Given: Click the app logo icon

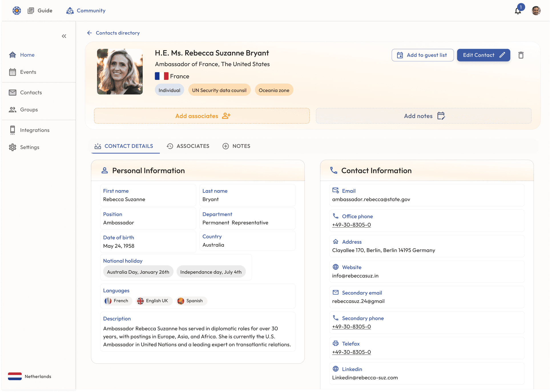Looking at the screenshot, I should coord(17,11).
